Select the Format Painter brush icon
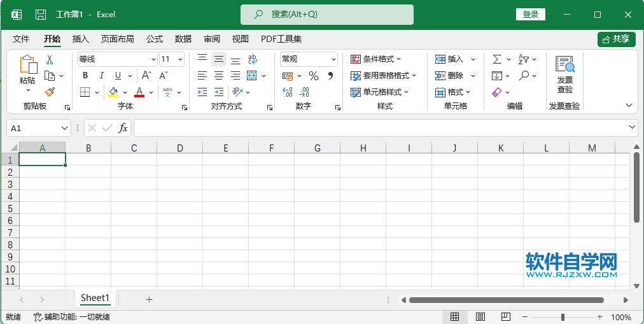The height and width of the screenshot is (324, 644). point(50,92)
